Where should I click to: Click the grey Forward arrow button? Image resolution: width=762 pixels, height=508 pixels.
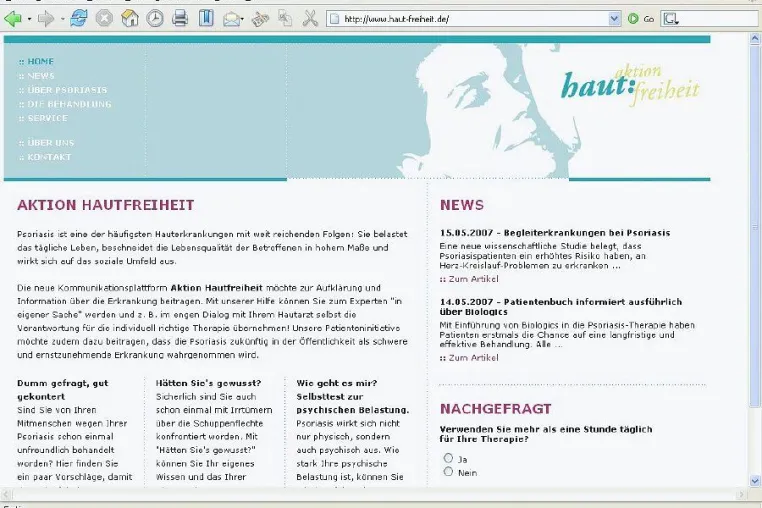click(x=46, y=19)
